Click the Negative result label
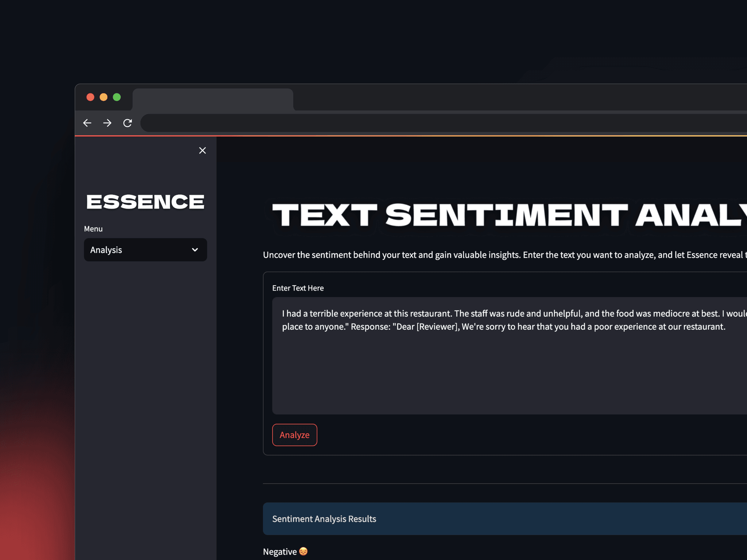This screenshot has height=560, width=747. click(280, 552)
